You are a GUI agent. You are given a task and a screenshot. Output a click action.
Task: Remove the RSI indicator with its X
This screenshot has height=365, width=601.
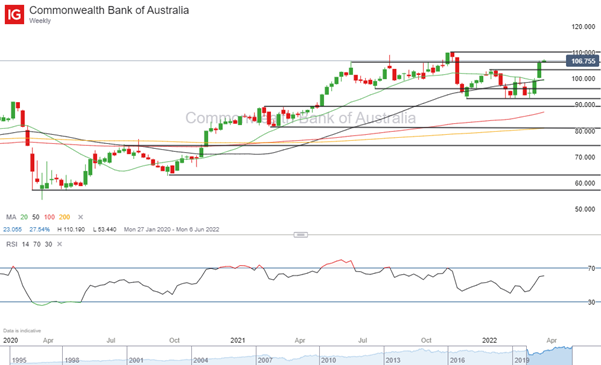click(59, 244)
